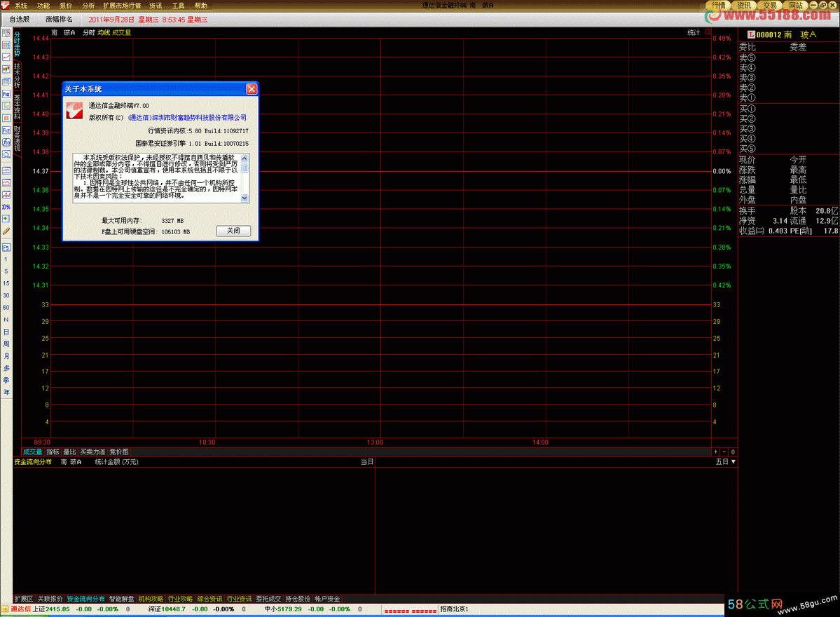Select the 季 quarterly period in sidebar
The image size is (840, 617).
tap(6, 380)
